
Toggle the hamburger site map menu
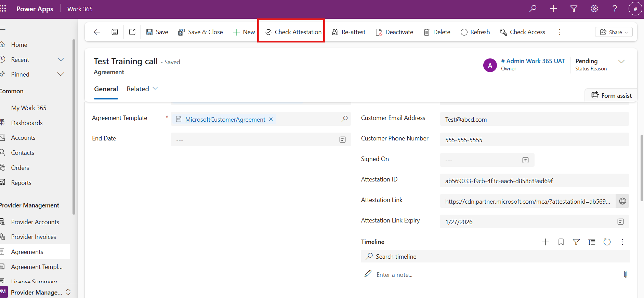[3, 28]
